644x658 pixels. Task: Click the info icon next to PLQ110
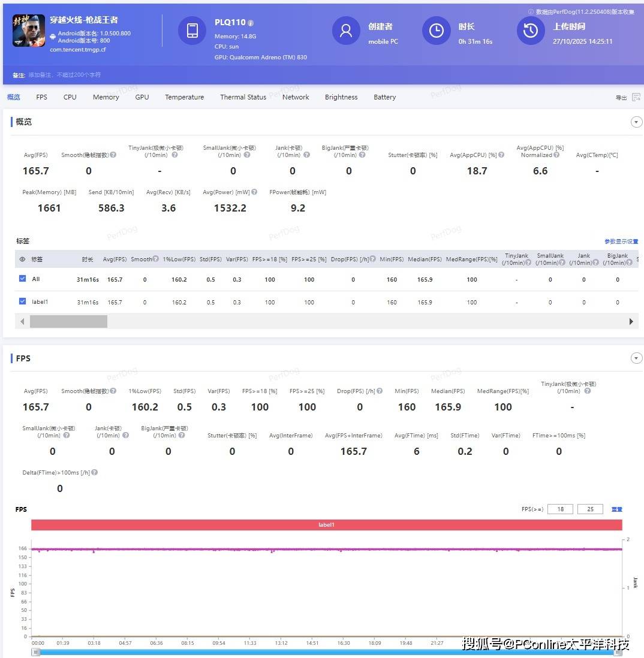251,23
